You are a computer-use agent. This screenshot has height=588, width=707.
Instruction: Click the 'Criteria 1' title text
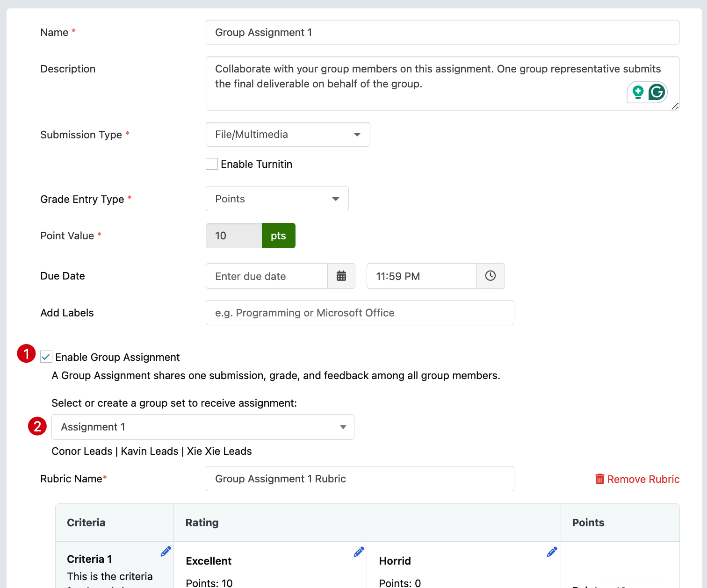coord(89,559)
